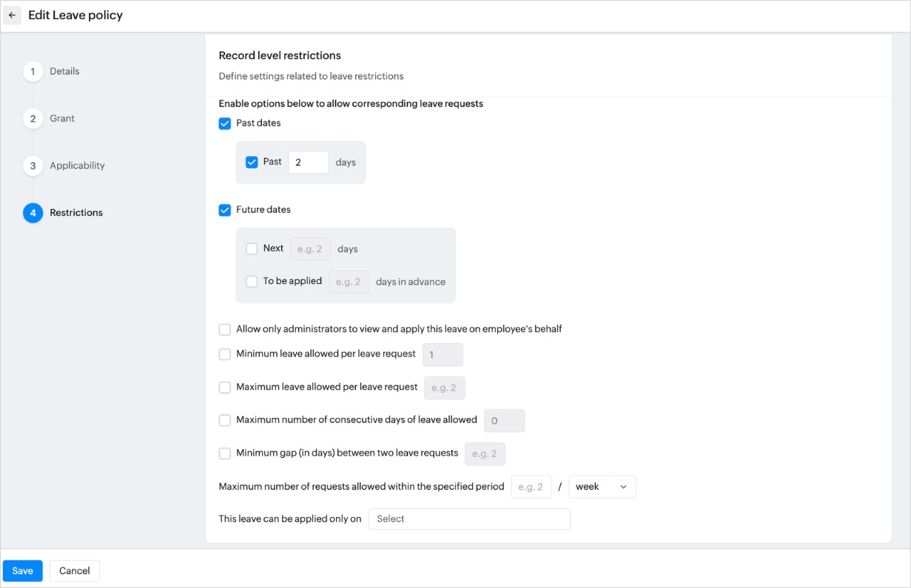
Task: Click the Cancel button
Action: (x=74, y=571)
